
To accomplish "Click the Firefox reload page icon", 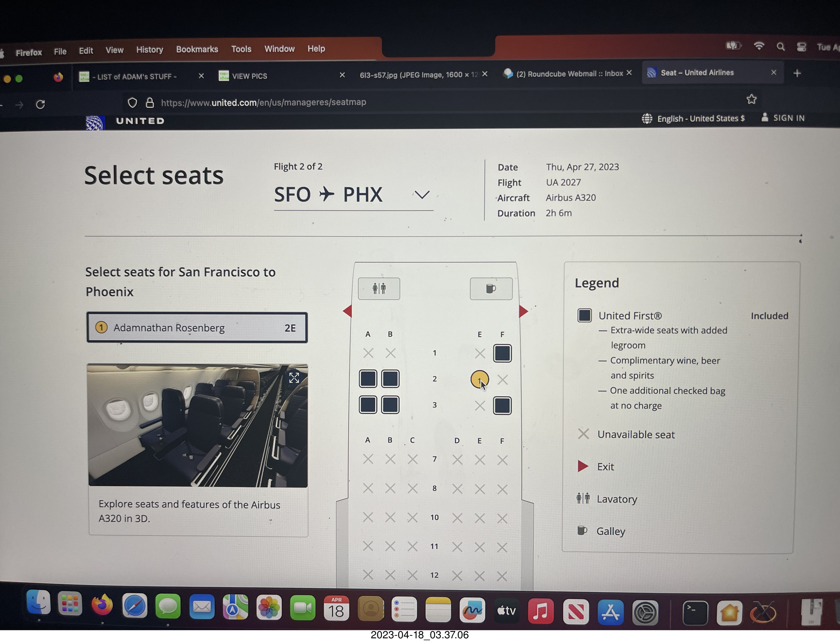I will [x=40, y=104].
